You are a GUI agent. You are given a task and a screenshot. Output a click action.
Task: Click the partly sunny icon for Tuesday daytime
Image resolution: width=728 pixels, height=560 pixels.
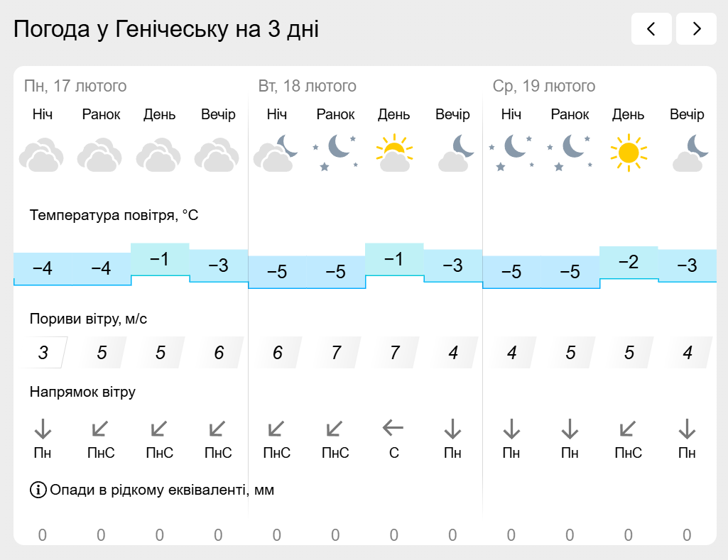[x=394, y=153]
